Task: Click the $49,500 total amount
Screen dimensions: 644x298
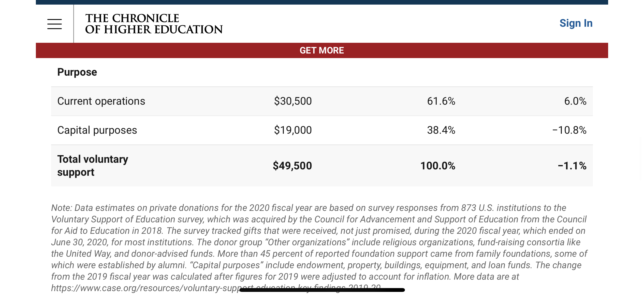Action: pos(292,166)
